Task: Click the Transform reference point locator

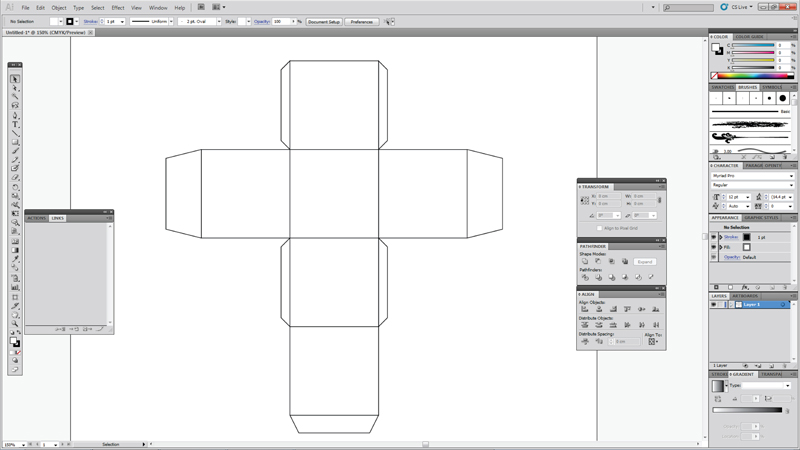Action: [x=585, y=200]
